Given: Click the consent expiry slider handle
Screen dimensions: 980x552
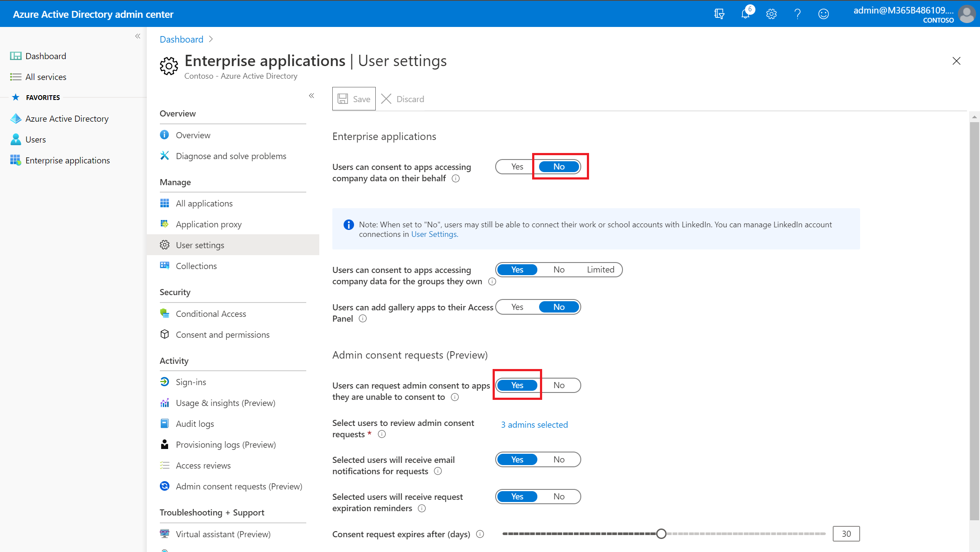Looking at the screenshot, I should click(x=661, y=534).
